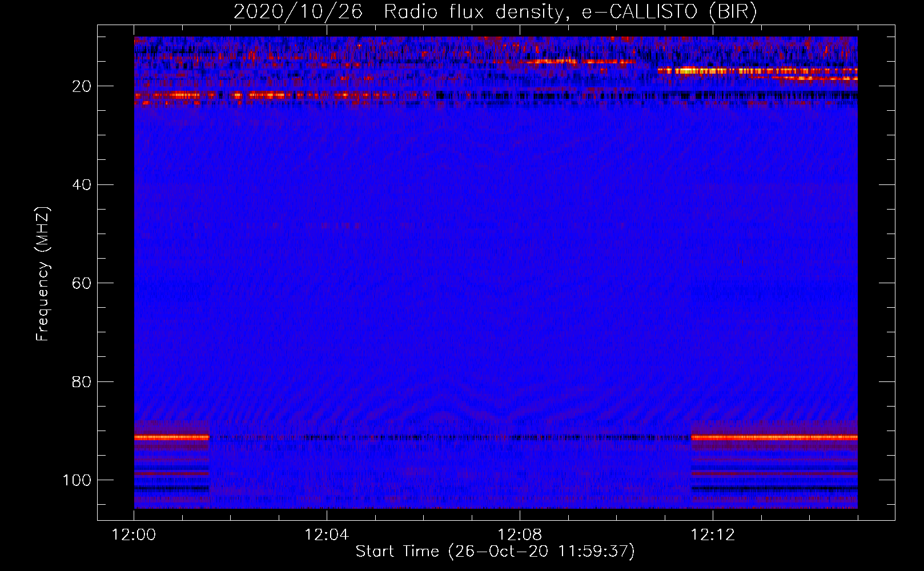Click the 12:00 time tick label

134,535
